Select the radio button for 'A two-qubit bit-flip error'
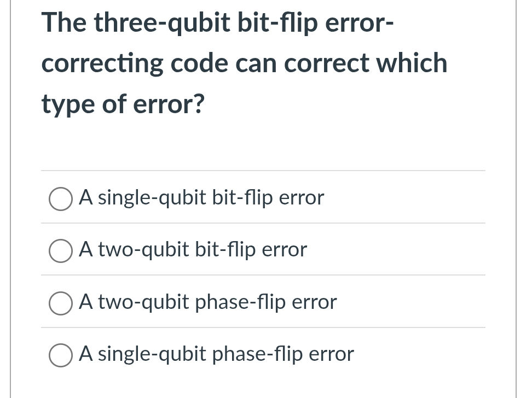Viewport: 532px width, 398px height. [x=60, y=251]
